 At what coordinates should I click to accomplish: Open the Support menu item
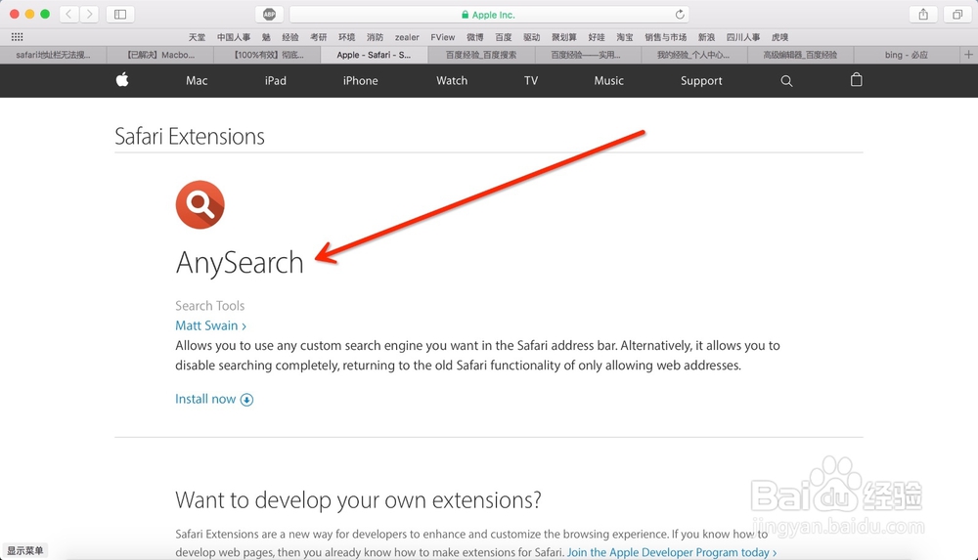pyautogui.click(x=701, y=80)
